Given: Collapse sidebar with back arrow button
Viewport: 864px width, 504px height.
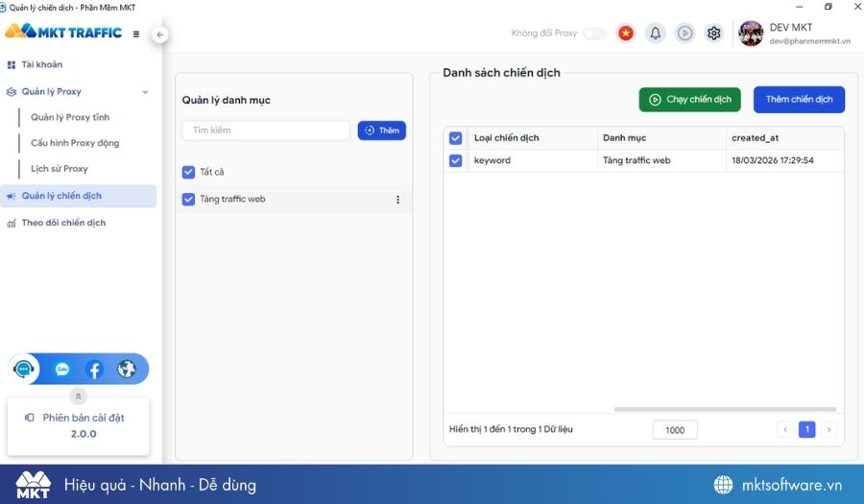Looking at the screenshot, I should tap(159, 35).
